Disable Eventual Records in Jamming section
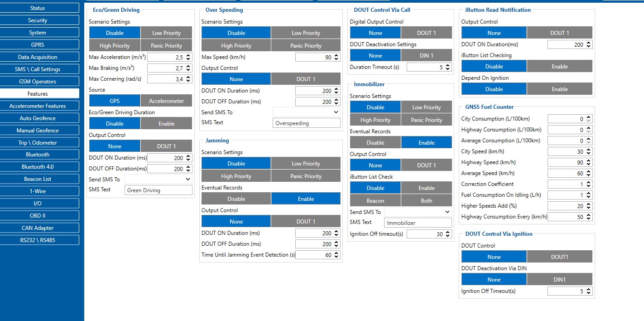The height and width of the screenshot is (321, 644). (x=236, y=199)
